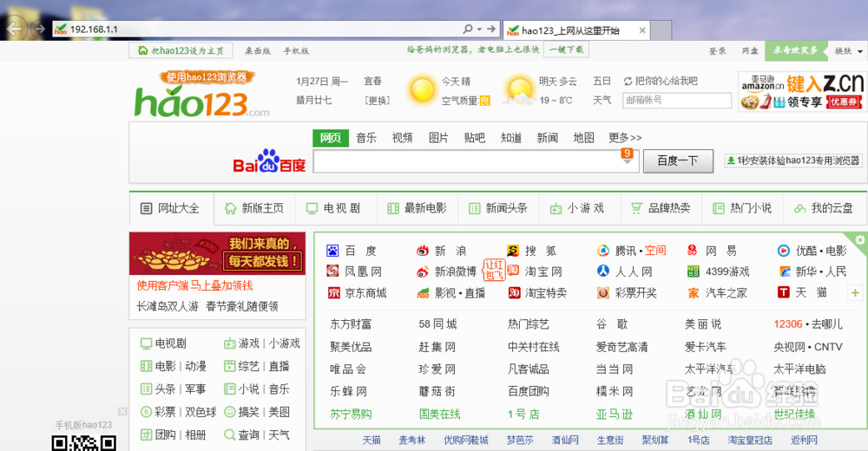Image resolution: width=868 pixels, height=451 pixels.
Task: Select the 网页 search tab
Action: pyautogui.click(x=331, y=138)
